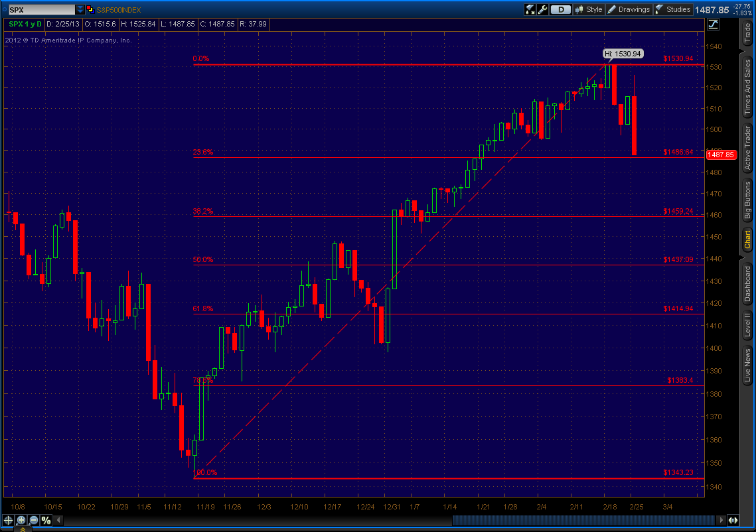756x532 pixels.
Task: Open the Live News side tab
Action: click(x=747, y=365)
